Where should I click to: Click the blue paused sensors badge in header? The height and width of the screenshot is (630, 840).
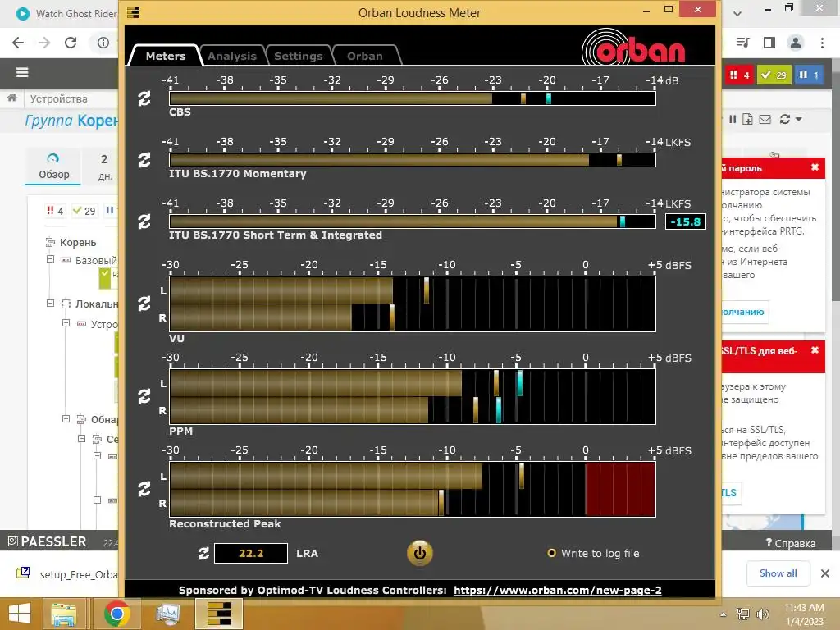tap(808, 75)
